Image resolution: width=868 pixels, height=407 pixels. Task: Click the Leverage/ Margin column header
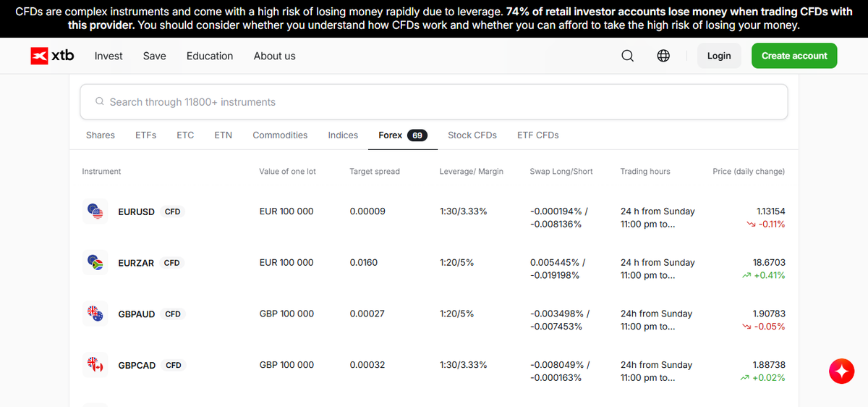point(472,172)
